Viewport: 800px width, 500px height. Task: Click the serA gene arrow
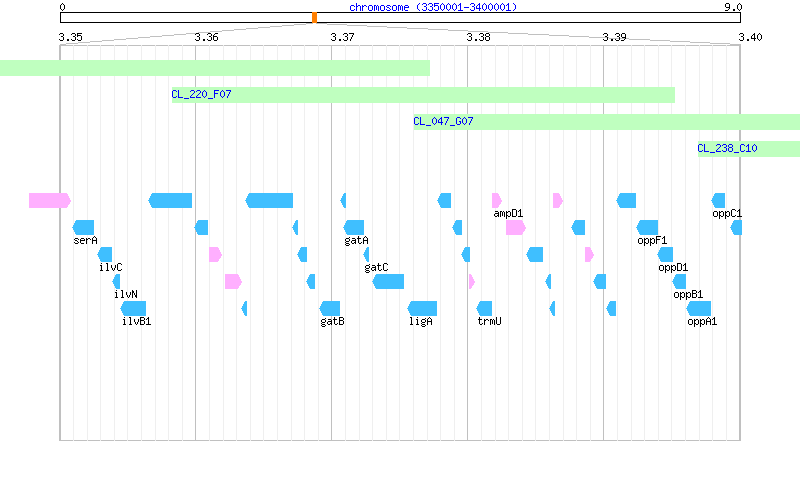point(83,228)
